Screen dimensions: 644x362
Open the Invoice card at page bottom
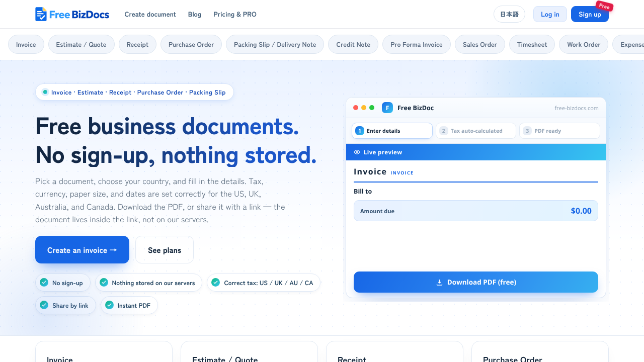pos(104,351)
